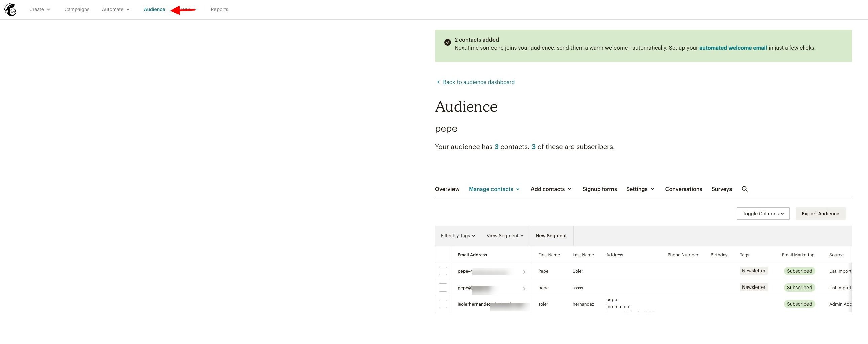The height and width of the screenshot is (344, 868).
Task: Open the Reports navigation item
Action: (220, 9)
